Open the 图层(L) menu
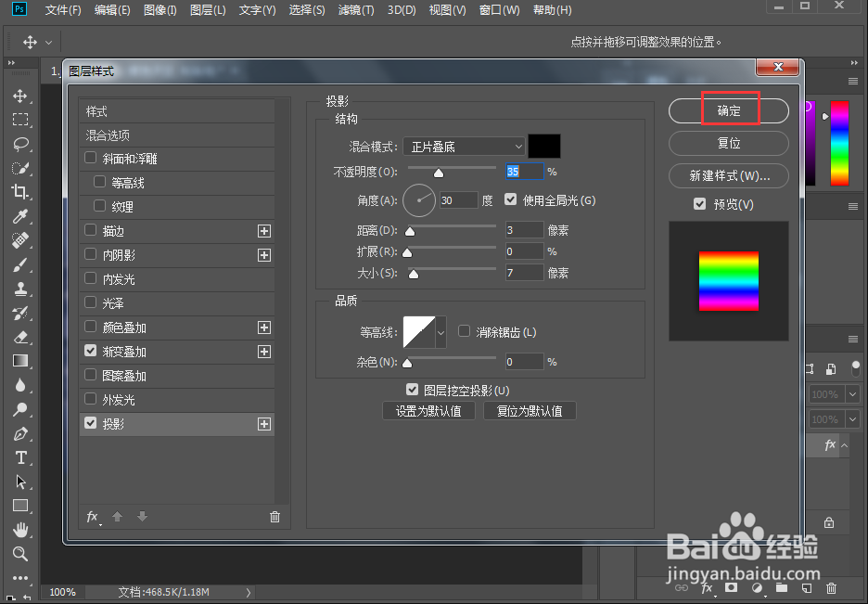 208,10
